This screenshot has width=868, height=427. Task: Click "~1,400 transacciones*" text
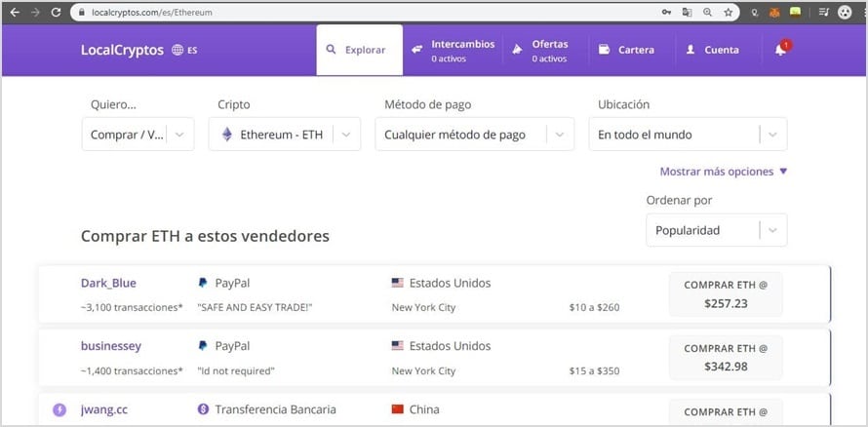point(132,371)
